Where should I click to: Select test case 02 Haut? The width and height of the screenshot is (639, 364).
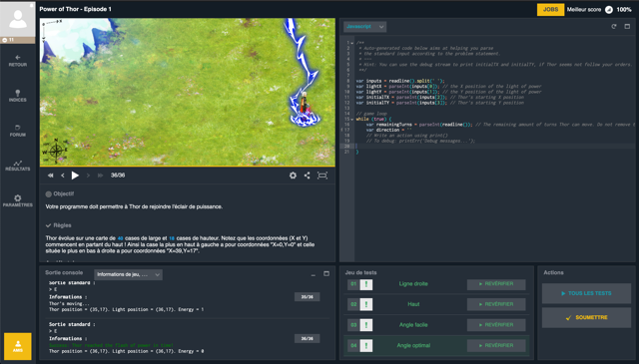pos(413,304)
